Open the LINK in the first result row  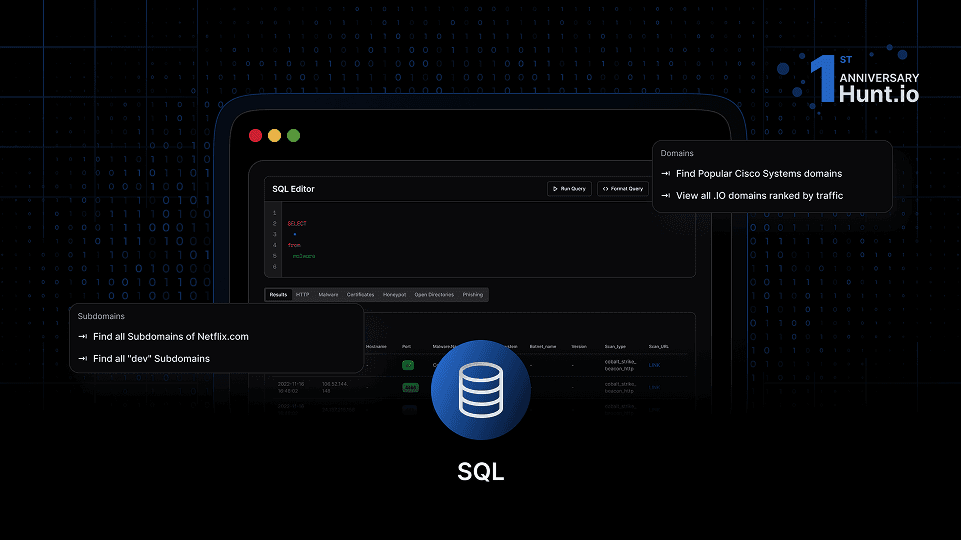(655, 365)
